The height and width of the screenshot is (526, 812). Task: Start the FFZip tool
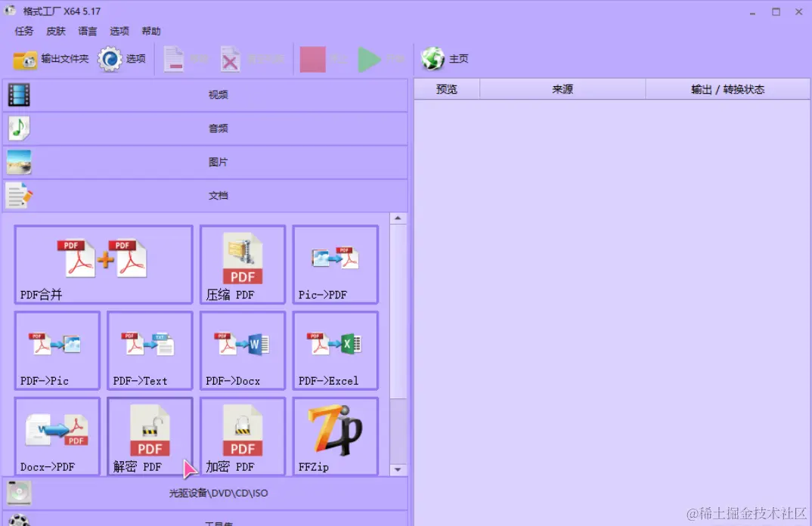[x=335, y=436]
